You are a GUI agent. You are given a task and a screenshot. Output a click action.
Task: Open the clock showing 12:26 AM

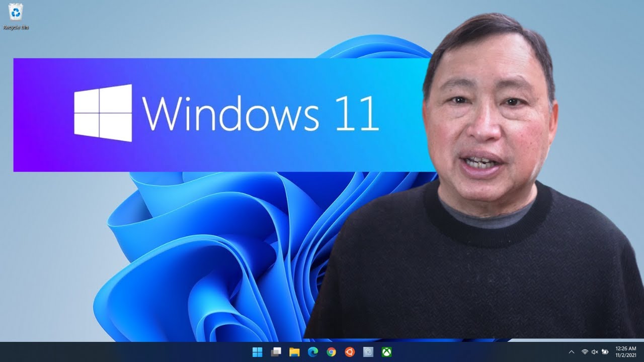point(626,351)
